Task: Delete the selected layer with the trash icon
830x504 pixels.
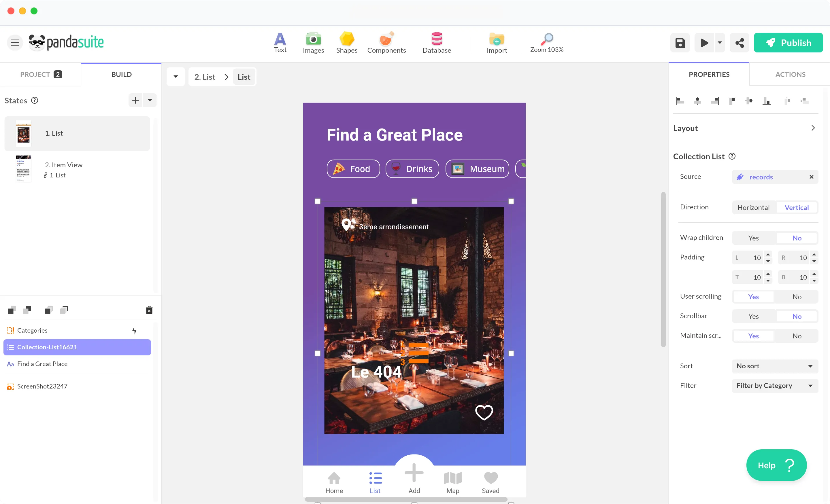Action: pos(149,310)
